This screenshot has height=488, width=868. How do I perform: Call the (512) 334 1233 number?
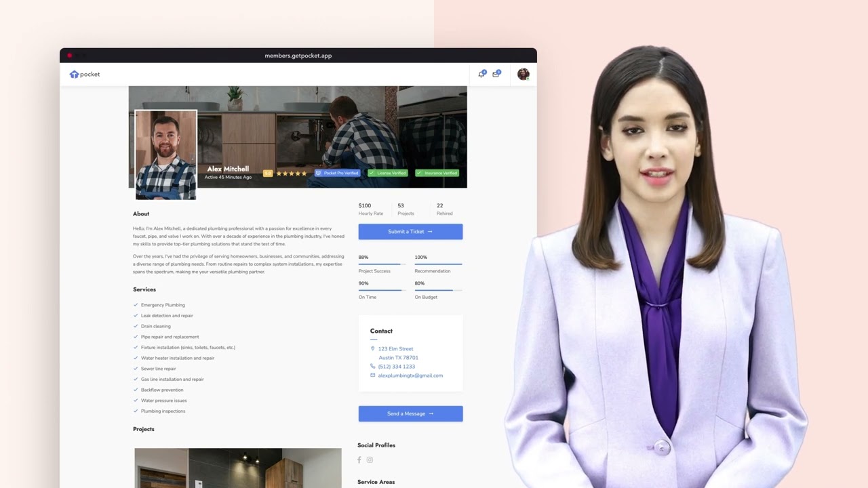coord(397,367)
